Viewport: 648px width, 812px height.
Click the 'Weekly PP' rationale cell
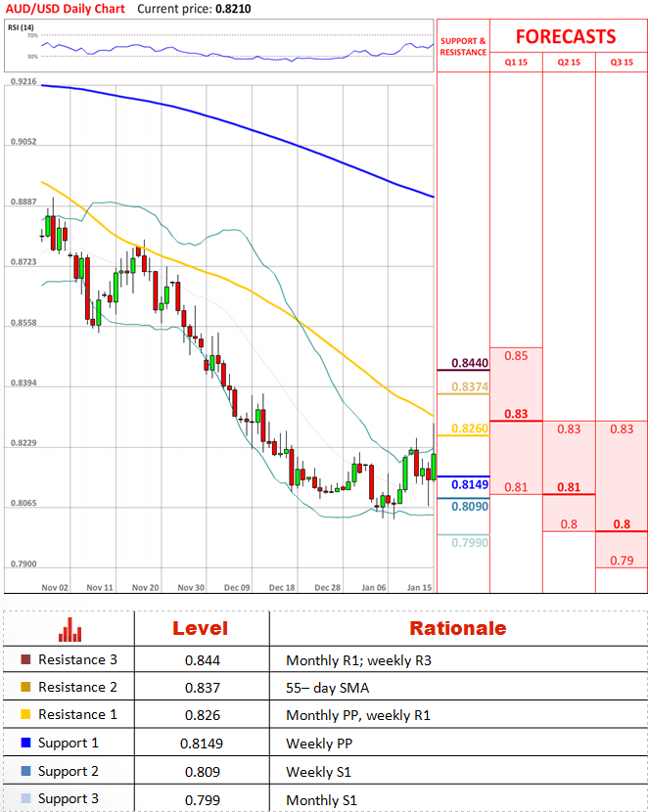(319, 744)
